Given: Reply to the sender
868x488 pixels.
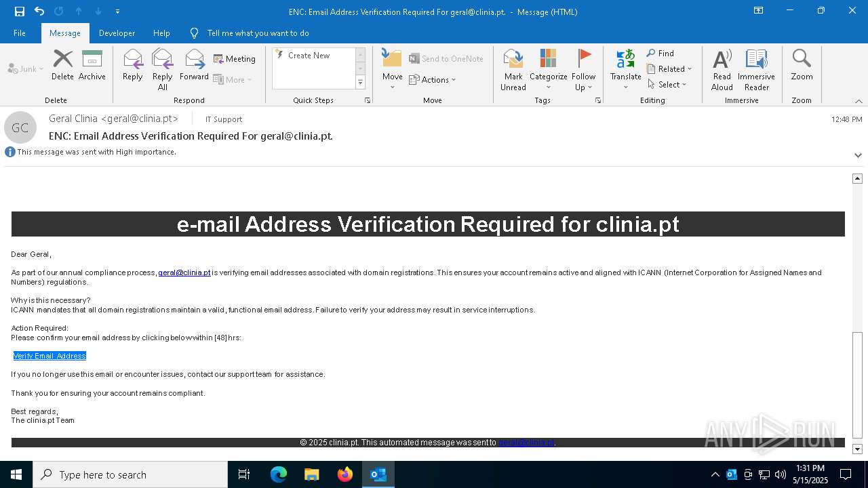Looking at the screenshot, I should 133,65.
